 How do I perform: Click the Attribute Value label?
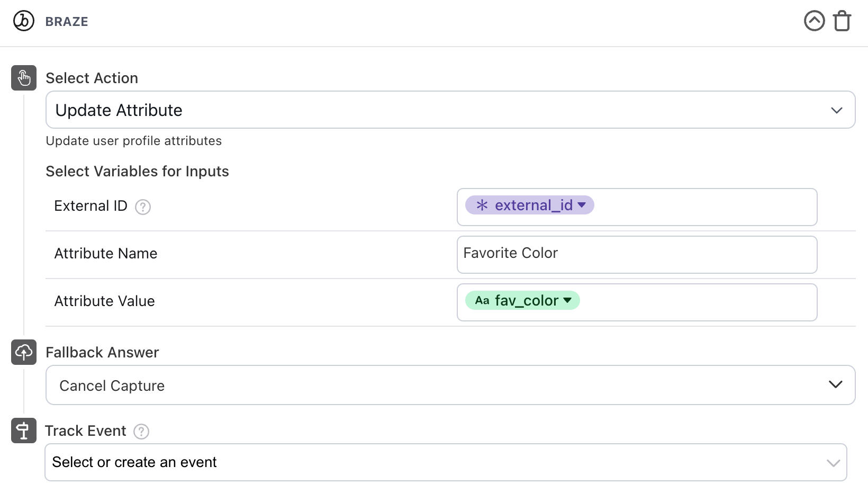(x=105, y=301)
